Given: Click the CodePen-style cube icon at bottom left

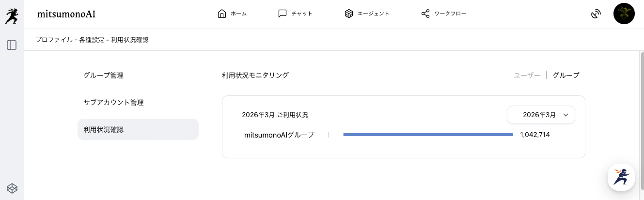Looking at the screenshot, I should [x=12, y=188].
